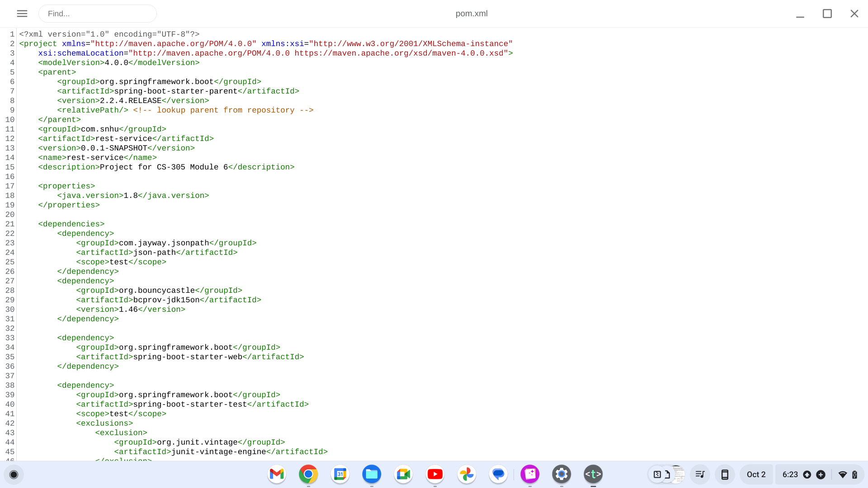Toggle Wi-Fi from the status area
The height and width of the screenshot is (488, 868).
(x=843, y=474)
